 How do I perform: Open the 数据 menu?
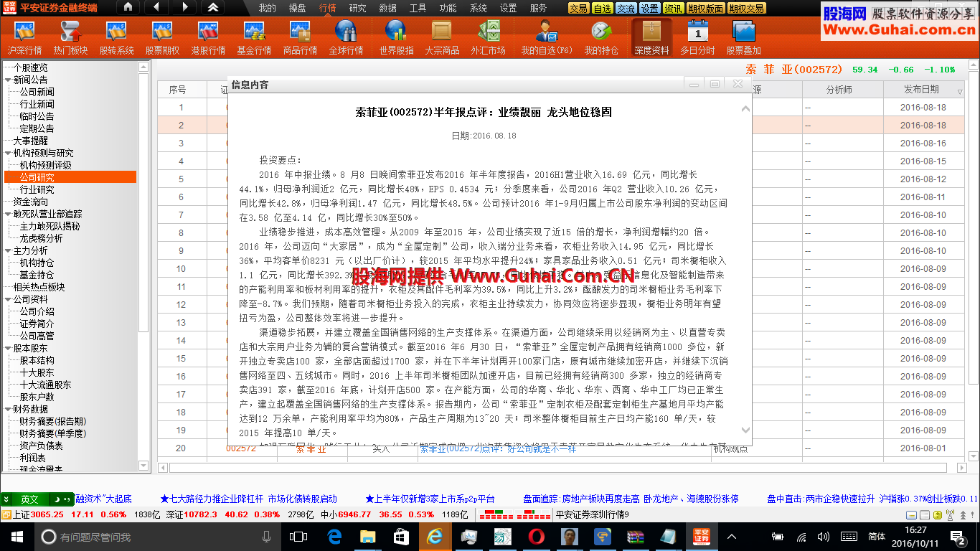click(387, 8)
